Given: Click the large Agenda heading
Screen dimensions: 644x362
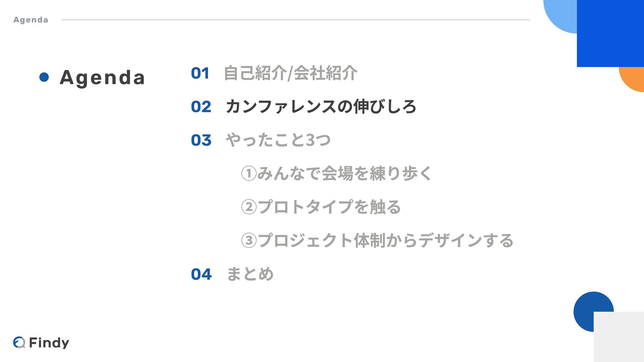Looking at the screenshot, I should click(102, 77).
